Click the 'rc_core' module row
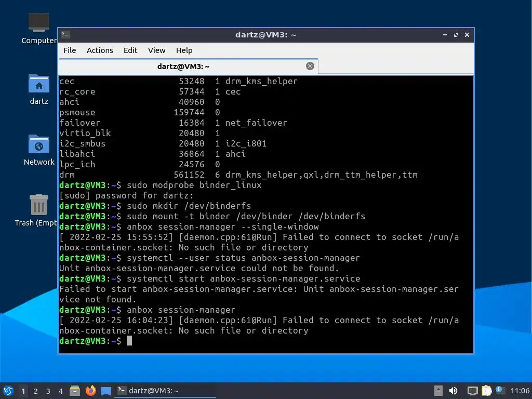Viewport: 532px width, 399px height. pyautogui.click(x=150, y=91)
